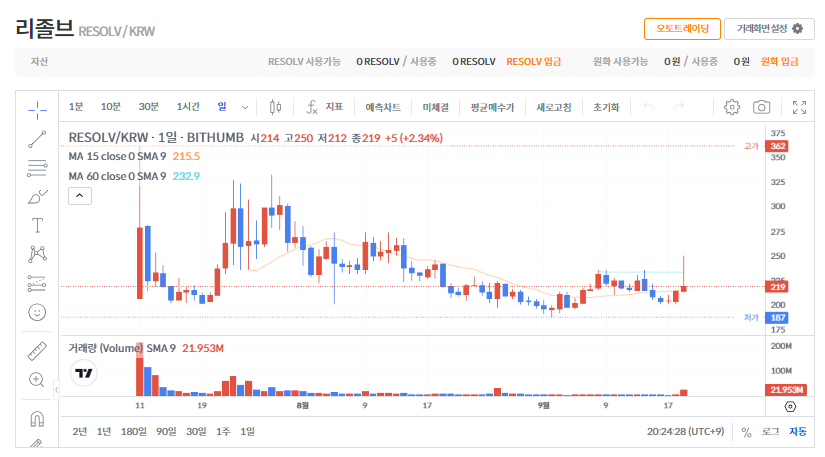825x457 pixels.
Task: Select the ruler measure tool
Action: pyautogui.click(x=37, y=351)
